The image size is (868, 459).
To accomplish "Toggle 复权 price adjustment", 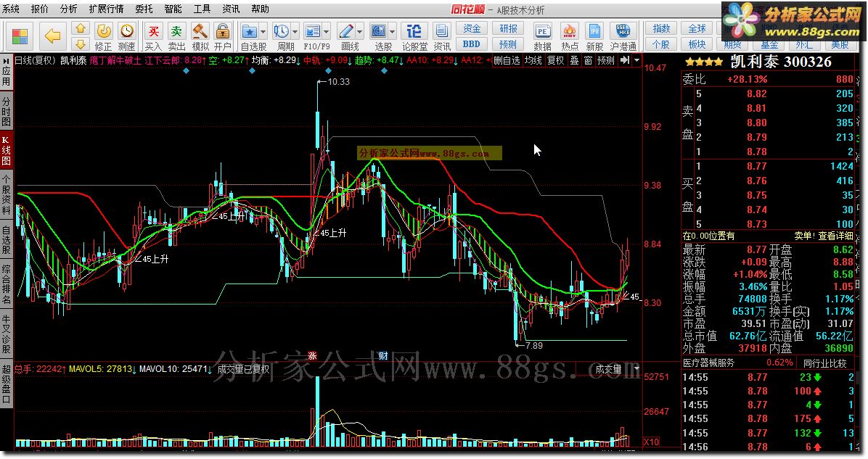I will 556,60.
